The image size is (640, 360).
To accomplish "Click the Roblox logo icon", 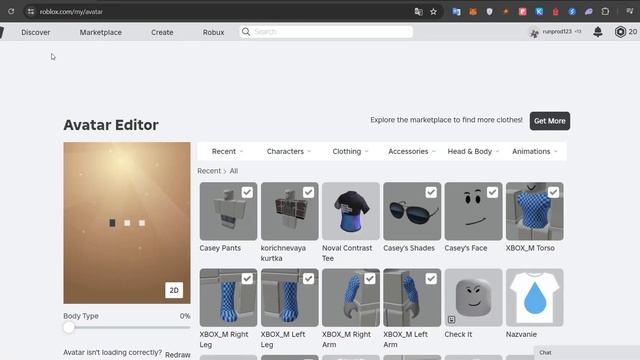I will point(2,32).
